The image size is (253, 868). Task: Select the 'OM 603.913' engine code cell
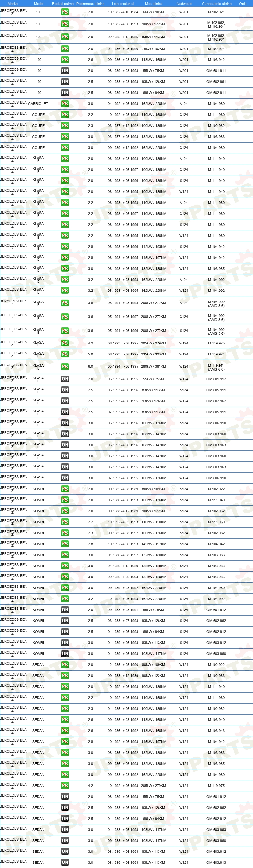click(216, 862)
